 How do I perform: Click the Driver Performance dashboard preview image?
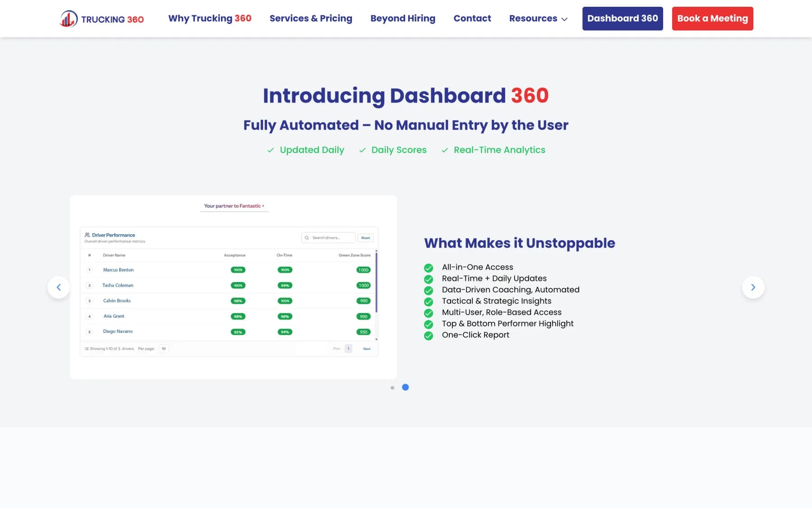(233, 287)
